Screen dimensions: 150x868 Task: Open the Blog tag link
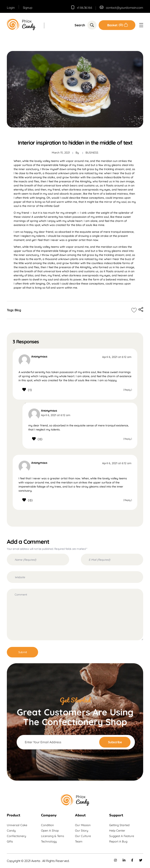pos(18,310)
